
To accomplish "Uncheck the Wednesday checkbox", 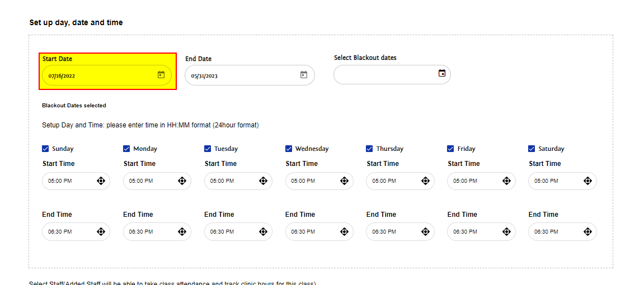I will click(x=289, y=149).
